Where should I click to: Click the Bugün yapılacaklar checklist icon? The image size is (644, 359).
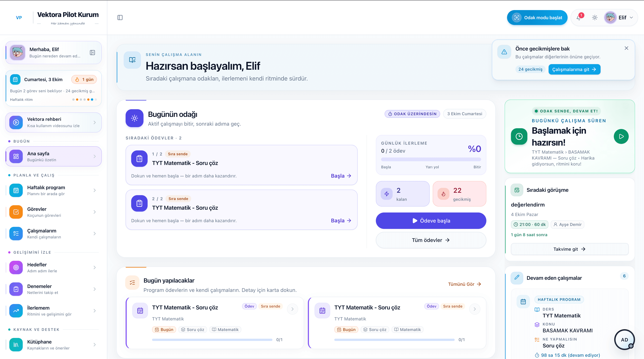point(132,283)
